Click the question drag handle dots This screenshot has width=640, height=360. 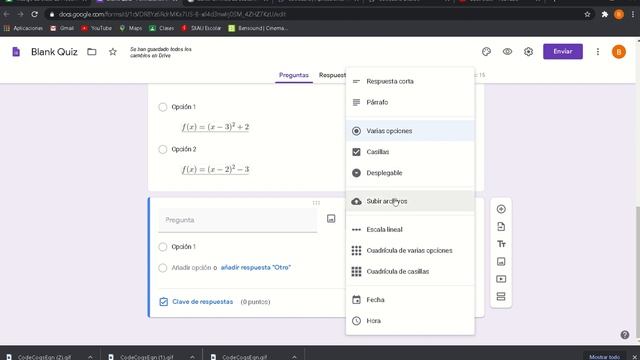pyautogui.click(x=316, y=203)
